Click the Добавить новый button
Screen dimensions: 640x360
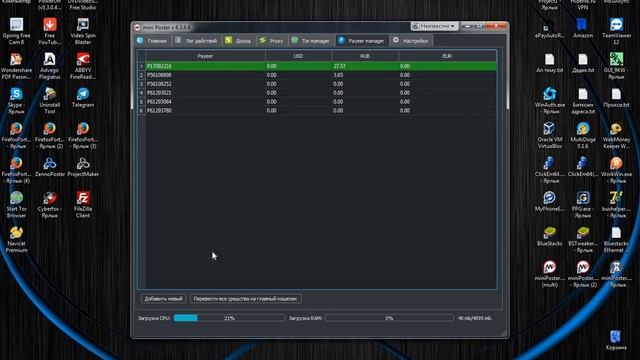click(x=163, y=299)
